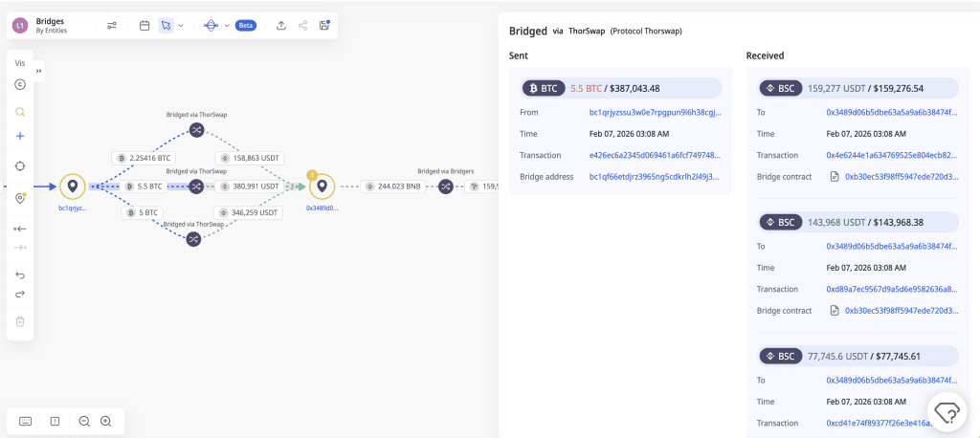Viewport: 980px width, 438px height.
Task: Click the undo arrow icon
Action: click(x=20, y=274)
